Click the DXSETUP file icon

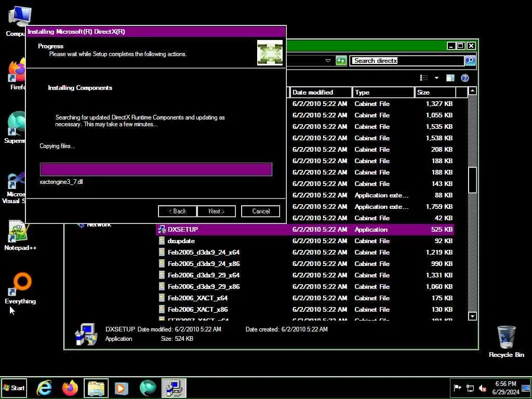(162, 229)
